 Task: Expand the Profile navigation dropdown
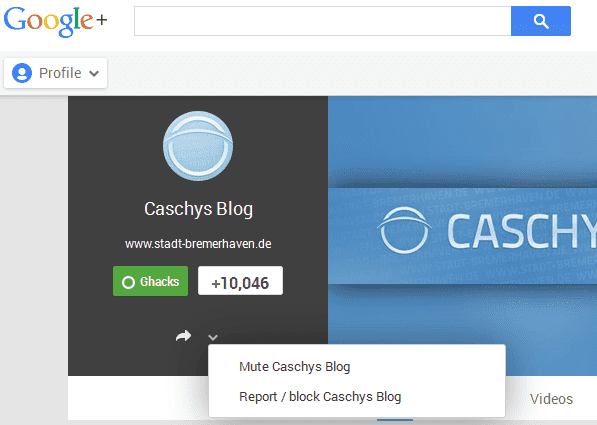56,73
